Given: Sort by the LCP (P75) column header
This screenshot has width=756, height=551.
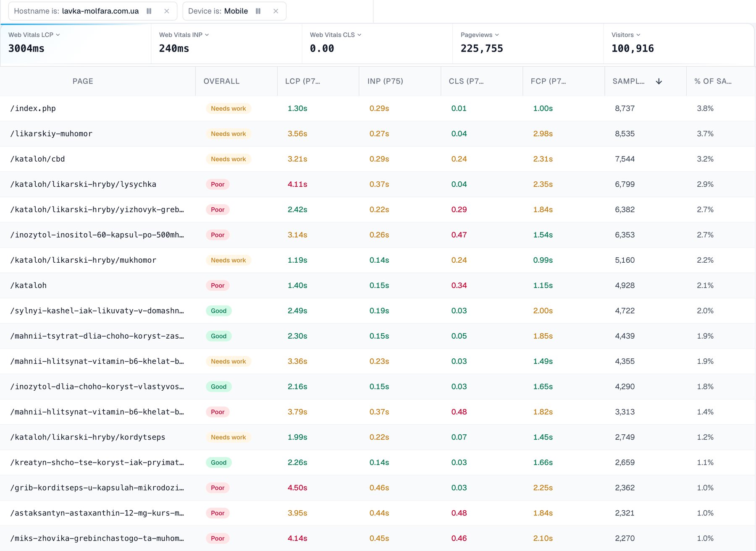Looking at the screenshot, I should click(302, 81).
